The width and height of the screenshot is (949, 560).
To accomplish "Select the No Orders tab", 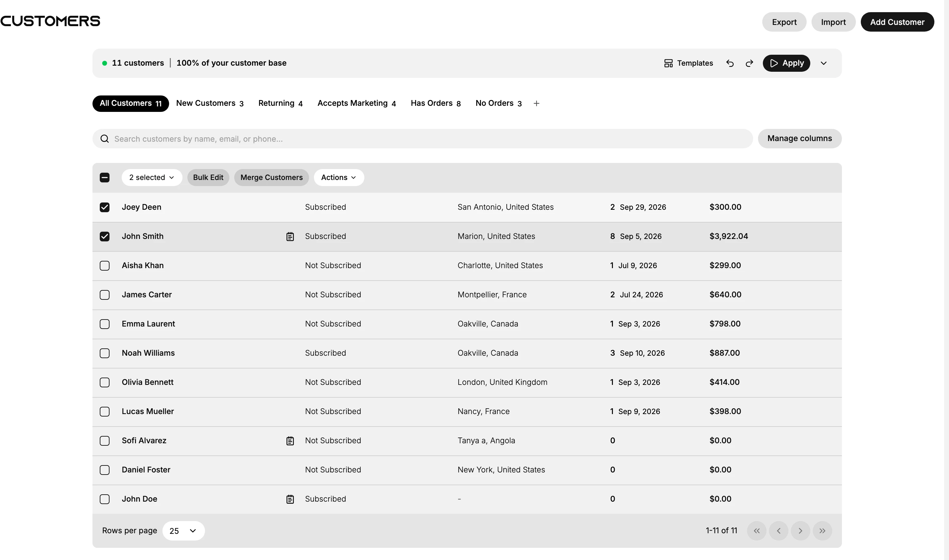I will click(499, 103).
